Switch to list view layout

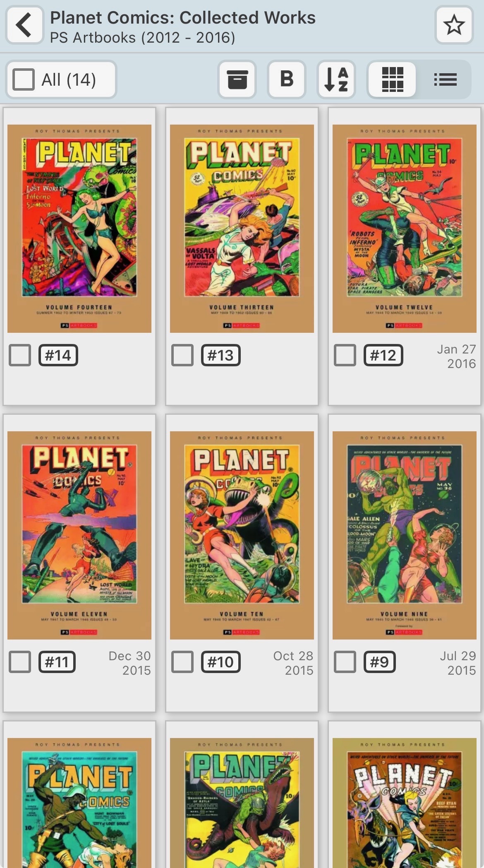445,79
